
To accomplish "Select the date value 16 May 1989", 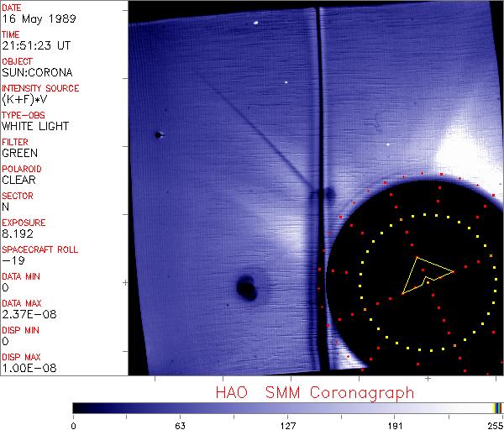I will [39, 18].
